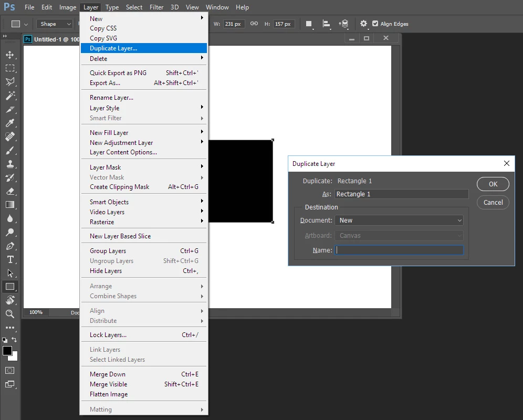Change screen mode icon
Image resolution: width=523 pixels, height=420 pixels.
[10, 384]
